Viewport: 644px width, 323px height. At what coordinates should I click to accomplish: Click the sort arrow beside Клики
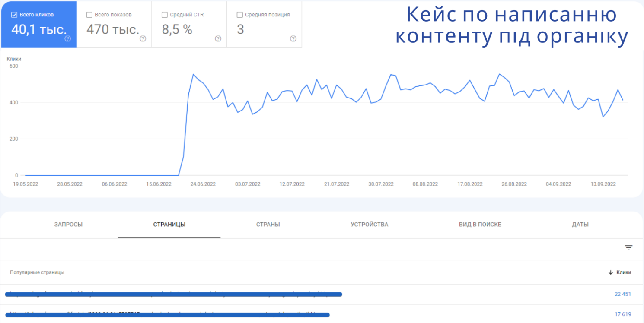[x=611, y=272]
